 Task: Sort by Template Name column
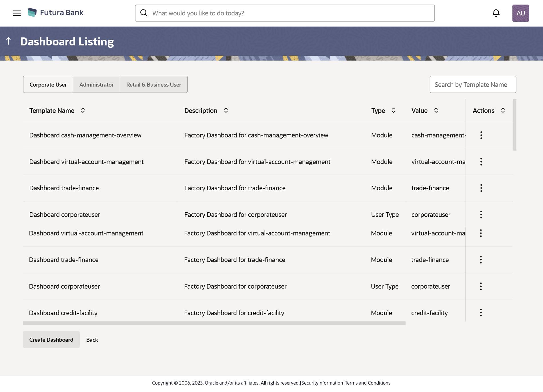point(83,111)
